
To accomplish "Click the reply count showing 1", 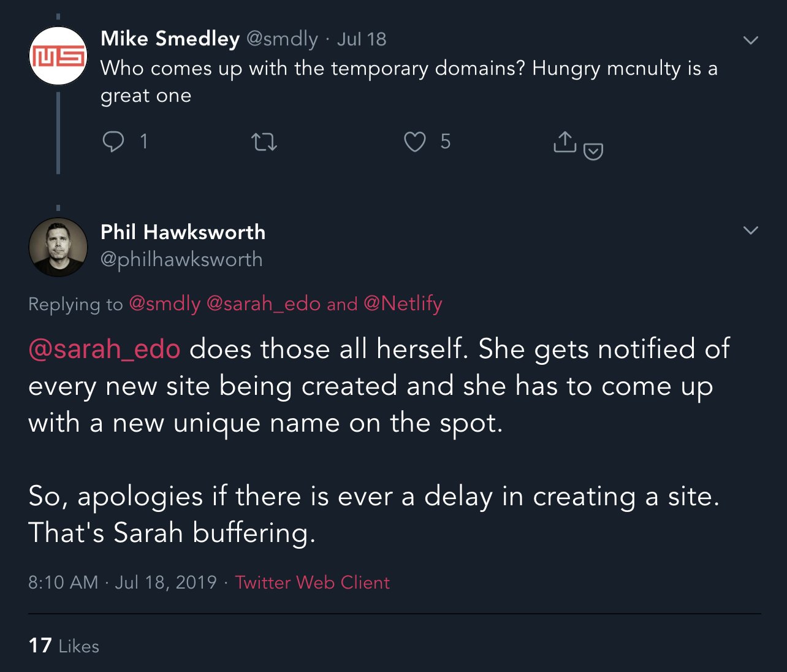I will click(144, 142).
